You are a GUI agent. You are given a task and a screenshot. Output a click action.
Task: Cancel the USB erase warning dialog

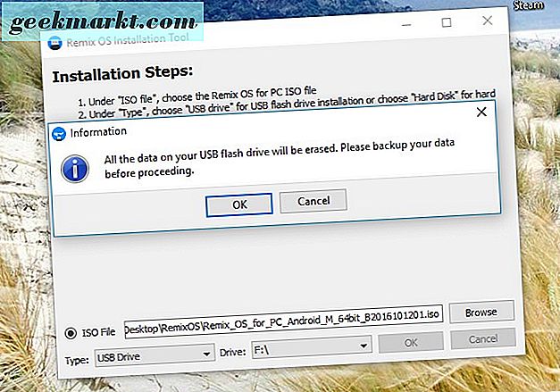coord(313,201)
